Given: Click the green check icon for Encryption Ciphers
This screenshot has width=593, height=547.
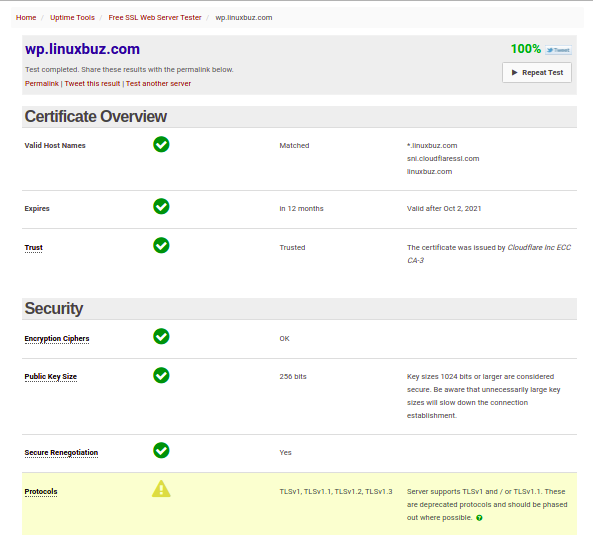Looking at the screenshot, I should coord(161,336).
